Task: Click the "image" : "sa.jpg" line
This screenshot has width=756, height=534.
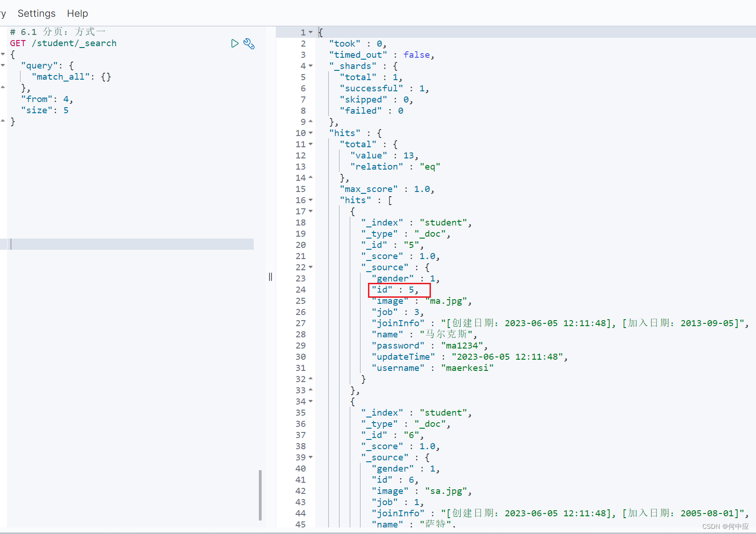Action: click(422, 491)
